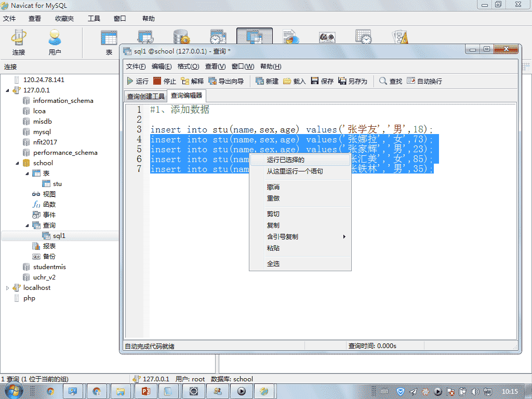Select 事件 events node
This screenshot has width=532, height=399.
point(49,215)
